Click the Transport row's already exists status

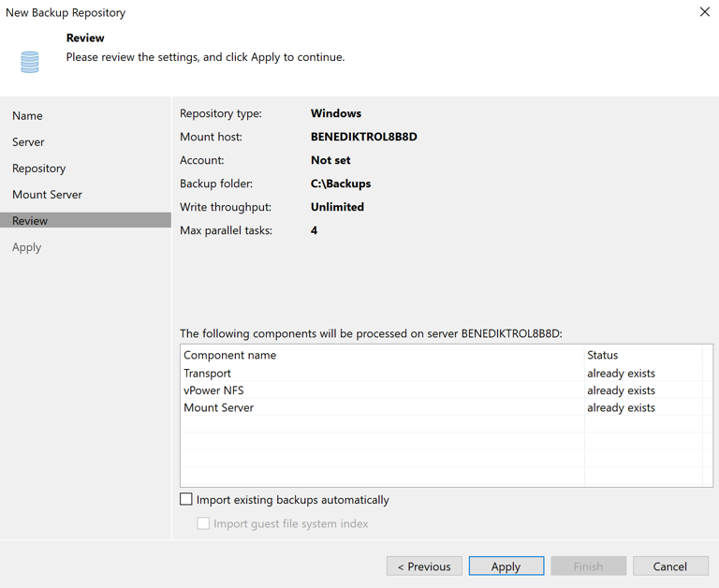coord(621,373)
